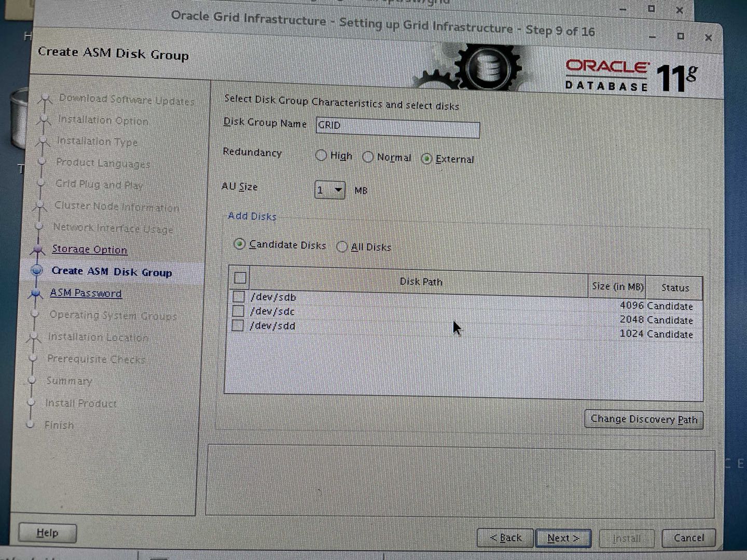The image size is (747, 560).
Task: Select Create ASM Disk Group step in sidebar
Action: [112, 272]
